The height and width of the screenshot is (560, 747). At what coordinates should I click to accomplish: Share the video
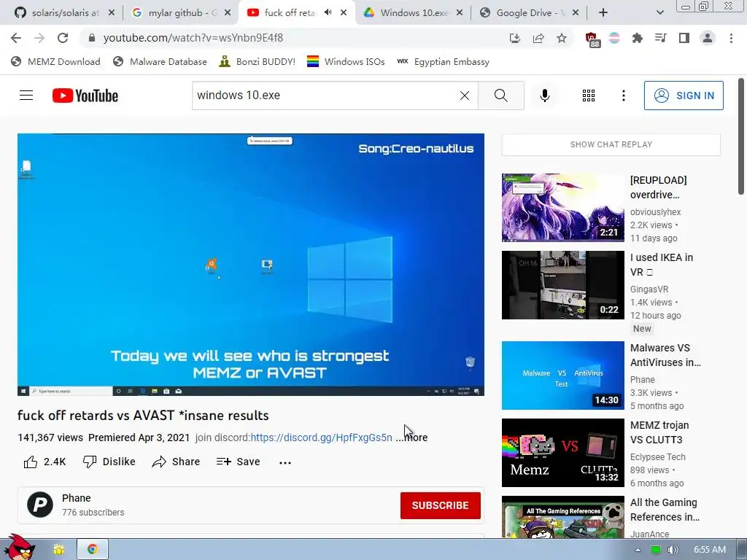coord(176,462)
